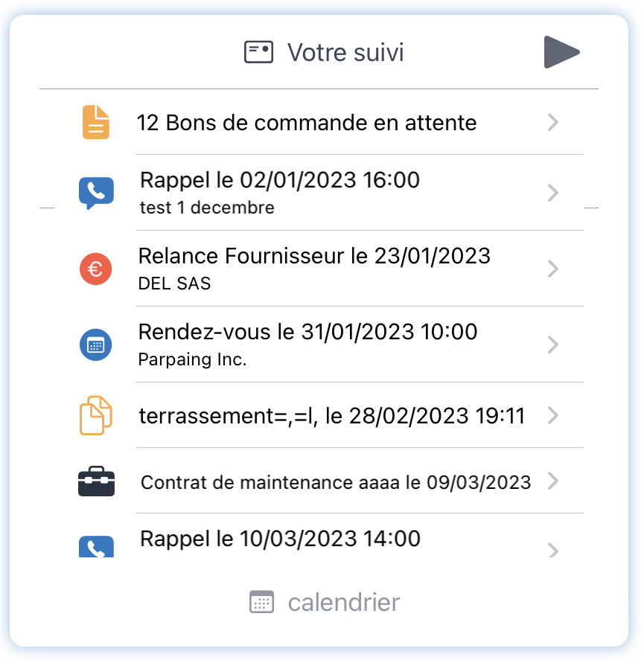644x663 pixels.
Task: Click the card icon beside Votre suivi
Action: pos(258,52)
